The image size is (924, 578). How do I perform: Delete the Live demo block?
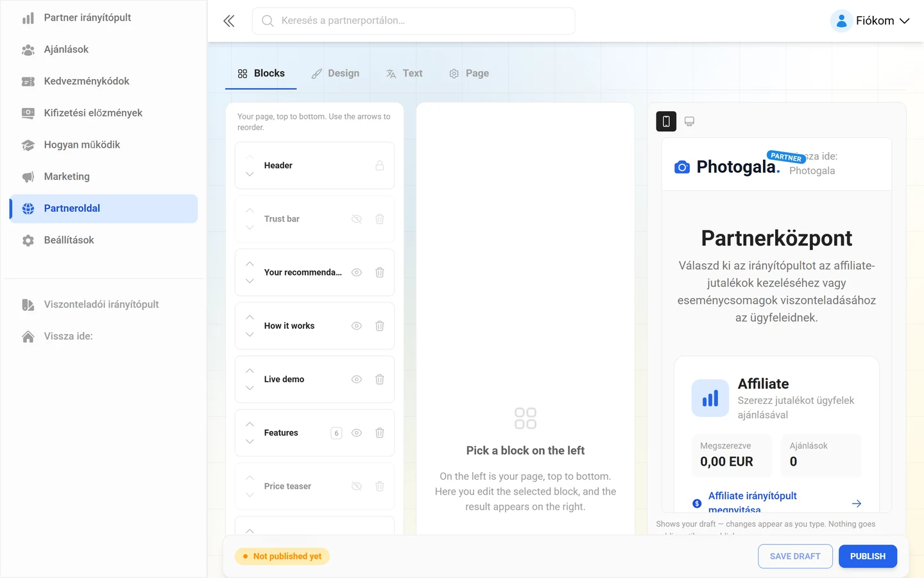click(x=380, y=380)
